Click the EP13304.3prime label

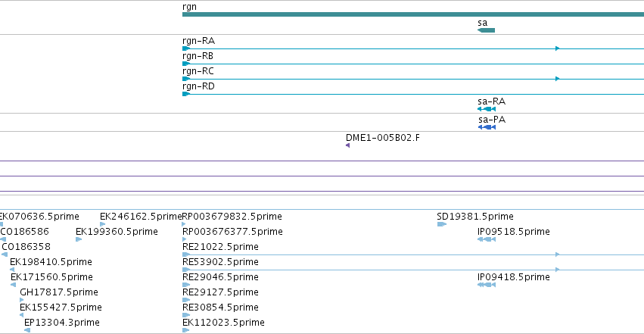click(x=62, y=323)
